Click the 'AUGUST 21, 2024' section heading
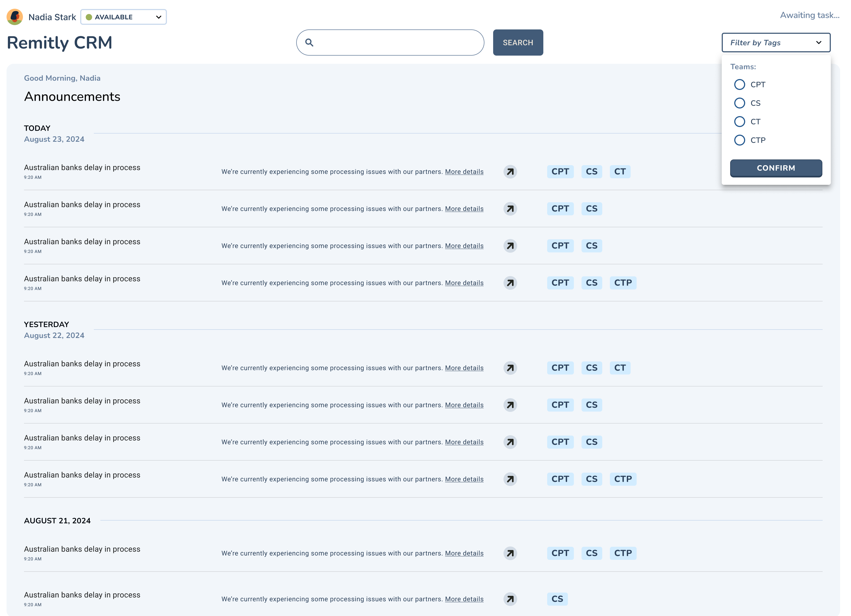Image resolution: width=851 pixels, height=616 pixels. click(x=57, y=521)
